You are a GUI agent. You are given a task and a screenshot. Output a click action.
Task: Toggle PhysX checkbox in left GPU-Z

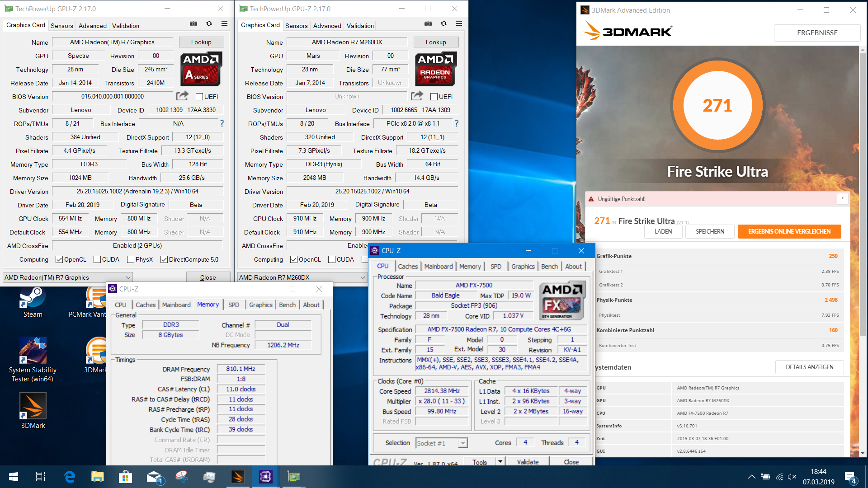point(131,259)
